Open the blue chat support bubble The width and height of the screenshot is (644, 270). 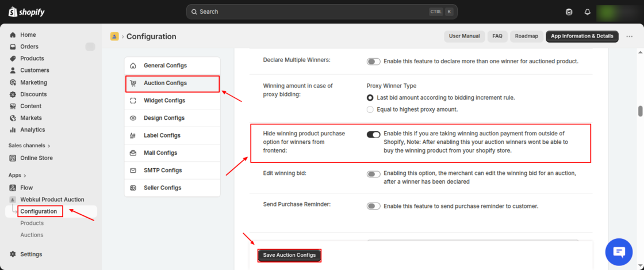click(619, 252)
